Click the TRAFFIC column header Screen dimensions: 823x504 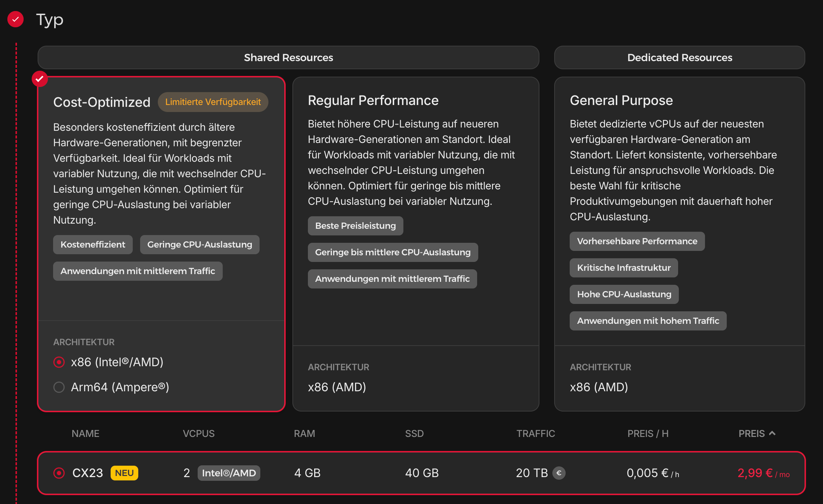coord(536,434)
